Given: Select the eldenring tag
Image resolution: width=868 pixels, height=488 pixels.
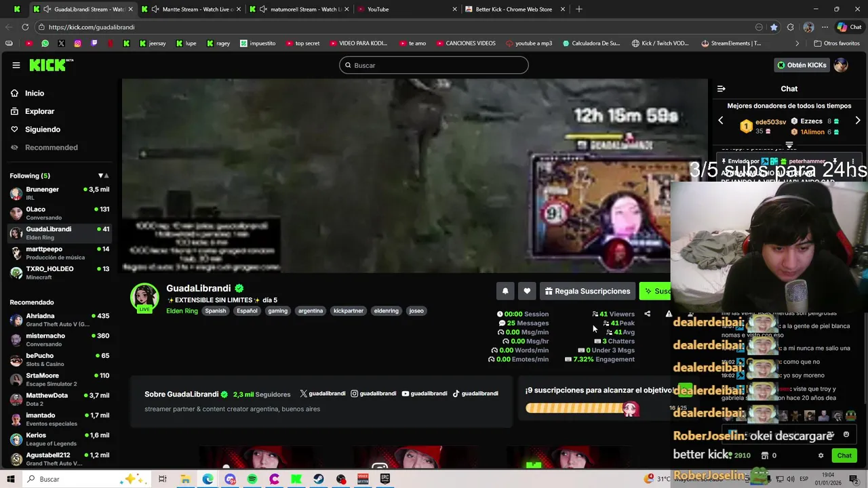Looking at the screenshot, I should [x=387, y=311].
